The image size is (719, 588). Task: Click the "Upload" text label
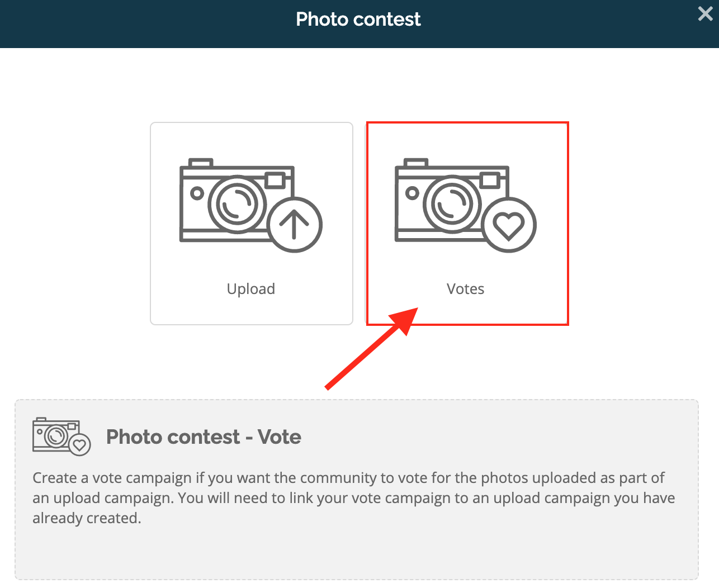251,289
